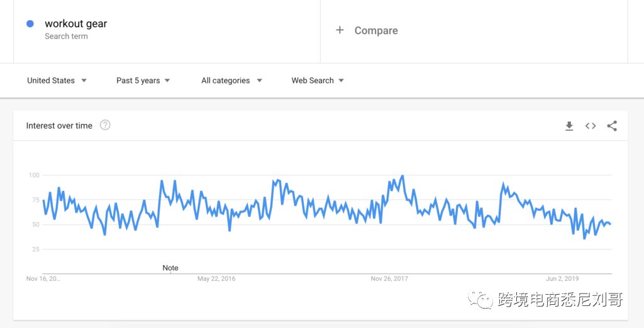Click the Interest over time heading
This screenshot has width=644, height=328.
pyautogui.click(x=59, y=126)
